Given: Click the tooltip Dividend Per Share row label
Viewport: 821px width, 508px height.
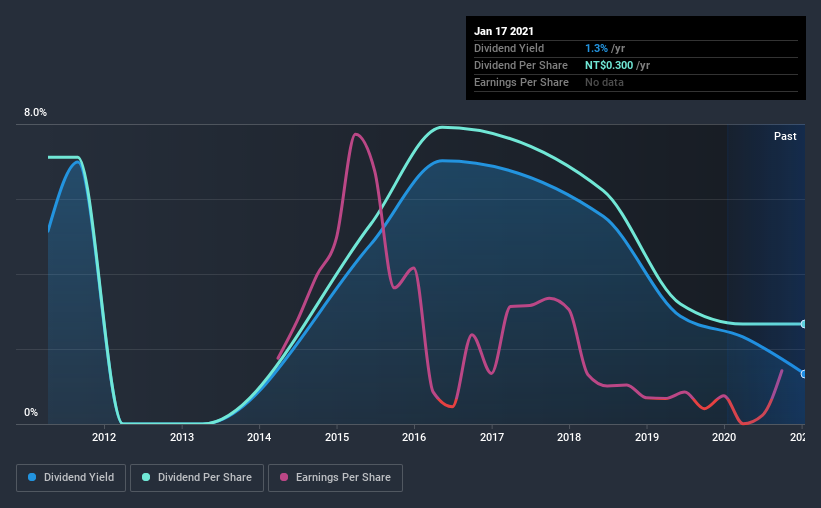Looking at the screenshot, I should tap(520, 65).
